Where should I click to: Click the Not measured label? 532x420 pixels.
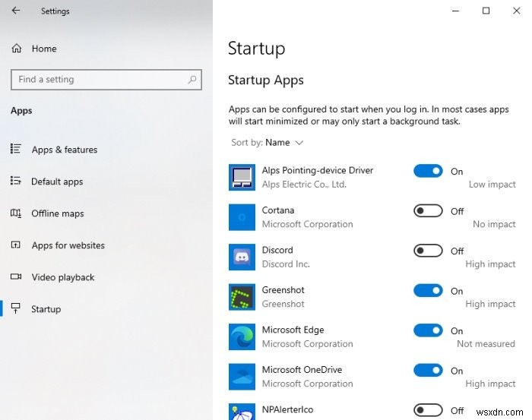coord(486,344)
